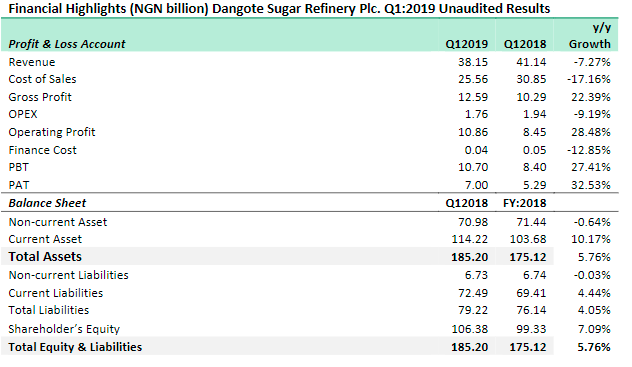
Task: Click Total Equity & Liabilities label
Action: 75,347
